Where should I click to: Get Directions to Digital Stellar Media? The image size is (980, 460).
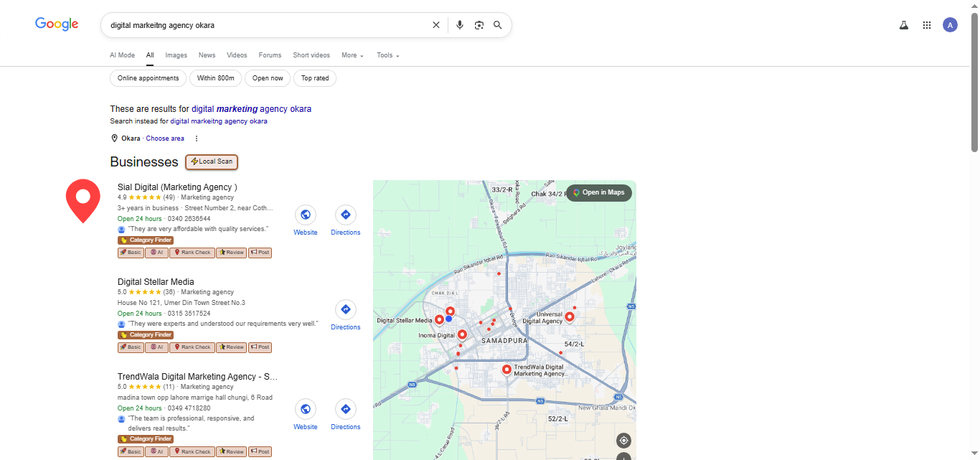coord(346,310)
